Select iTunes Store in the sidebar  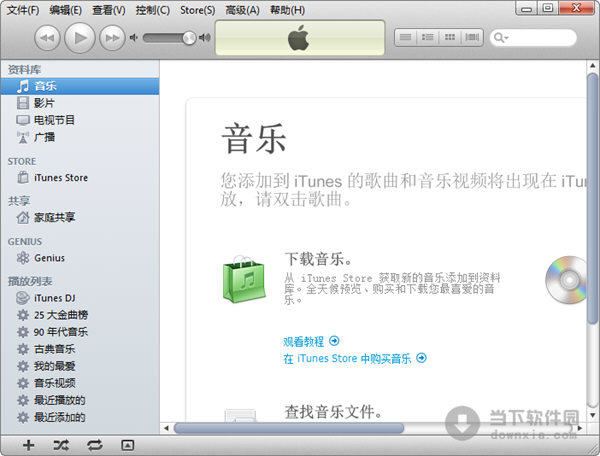point(60,178)
